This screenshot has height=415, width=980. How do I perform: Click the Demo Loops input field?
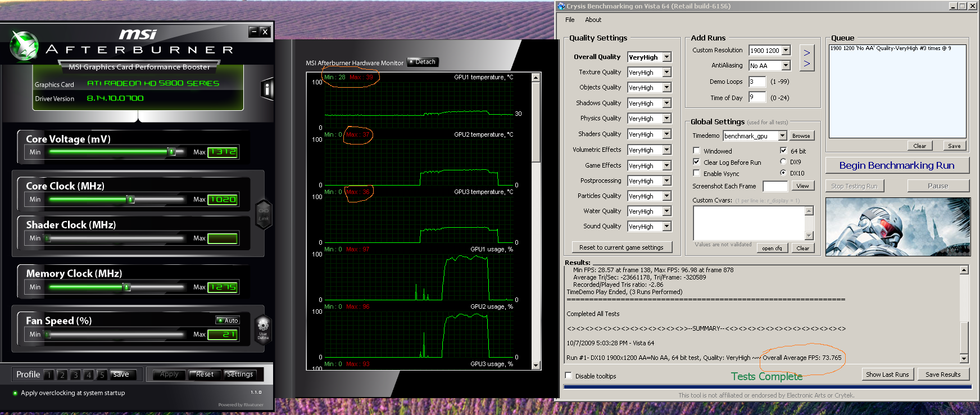click(x=757, y=82)
